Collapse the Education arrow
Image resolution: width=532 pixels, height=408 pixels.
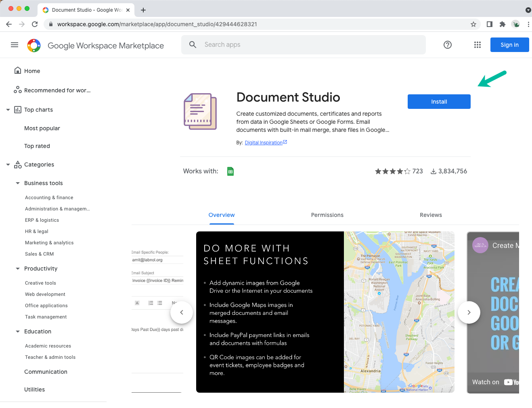point(18,331)
